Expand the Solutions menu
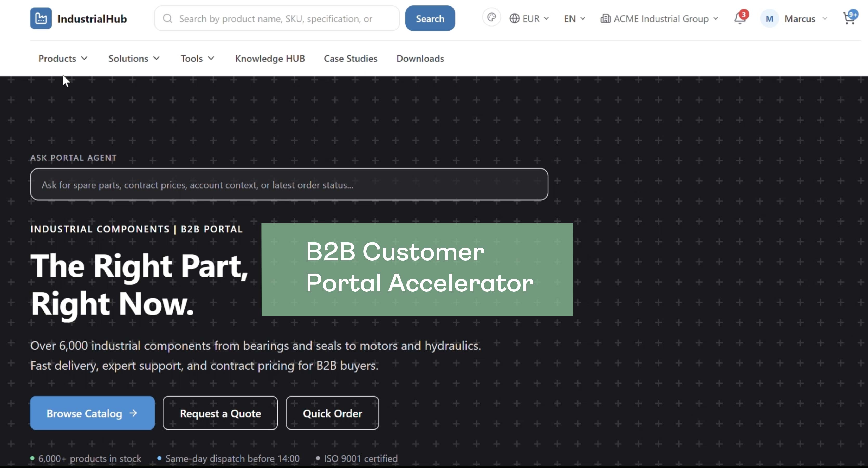The width and height of the screenshot is (868, 468). tap(134, 58)
